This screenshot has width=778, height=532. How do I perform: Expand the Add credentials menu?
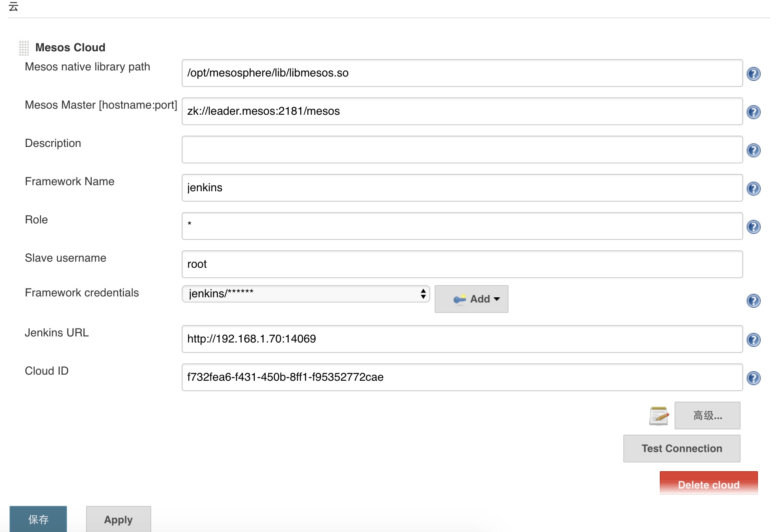click(x=472, y=299)
